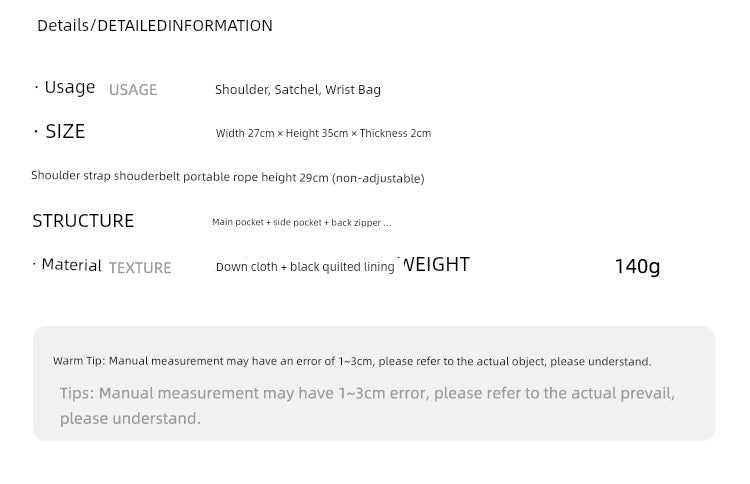750x484 pixels.
Task: Click the Material label
Action: (x=71, y=265)
